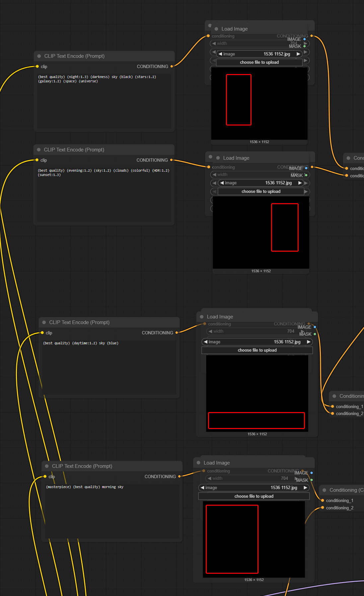
Task: Select next image in second Load Image node
Action: 300,183
